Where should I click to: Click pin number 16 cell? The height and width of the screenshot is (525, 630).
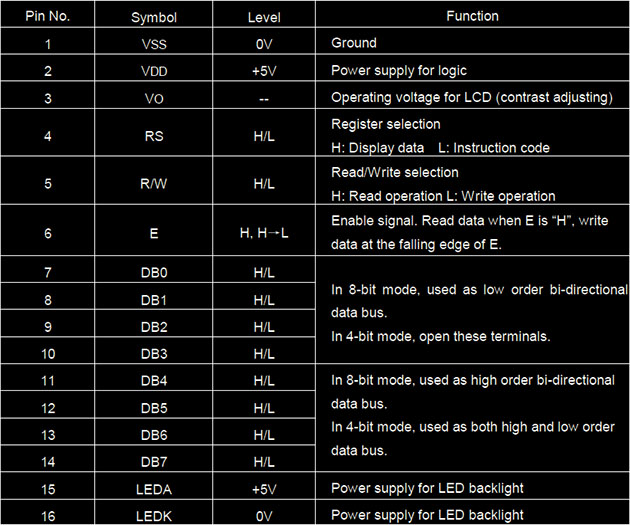[x=47, y=514]
